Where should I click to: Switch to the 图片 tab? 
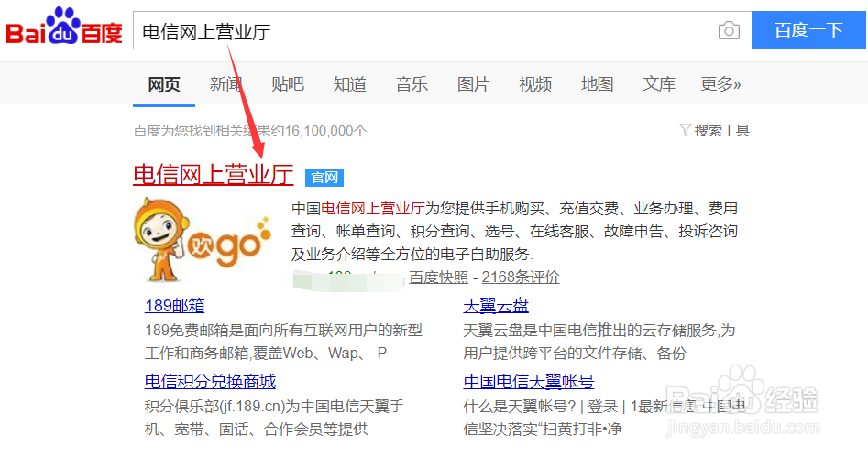(473, 84)
